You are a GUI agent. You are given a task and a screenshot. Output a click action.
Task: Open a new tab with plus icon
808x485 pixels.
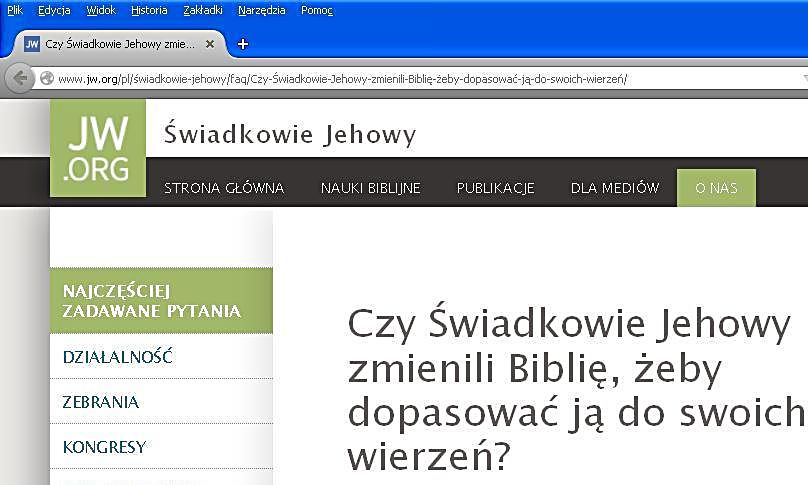[x=243, y=44]
